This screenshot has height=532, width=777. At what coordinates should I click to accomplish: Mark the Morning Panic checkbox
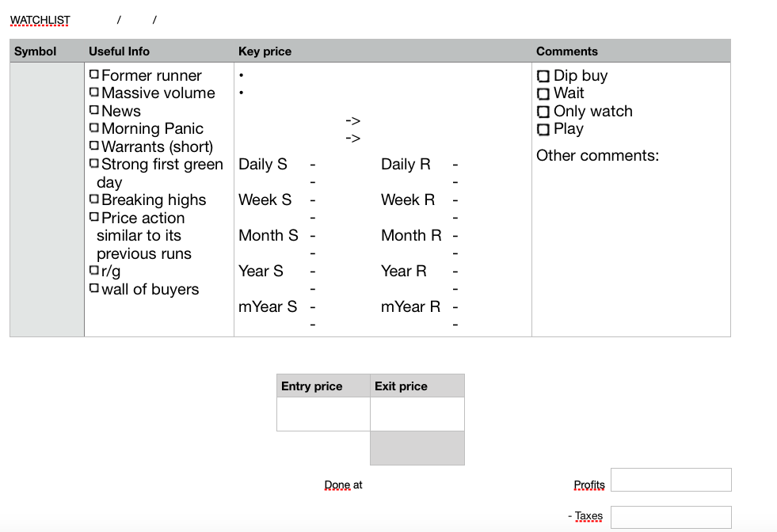point(95,127)
